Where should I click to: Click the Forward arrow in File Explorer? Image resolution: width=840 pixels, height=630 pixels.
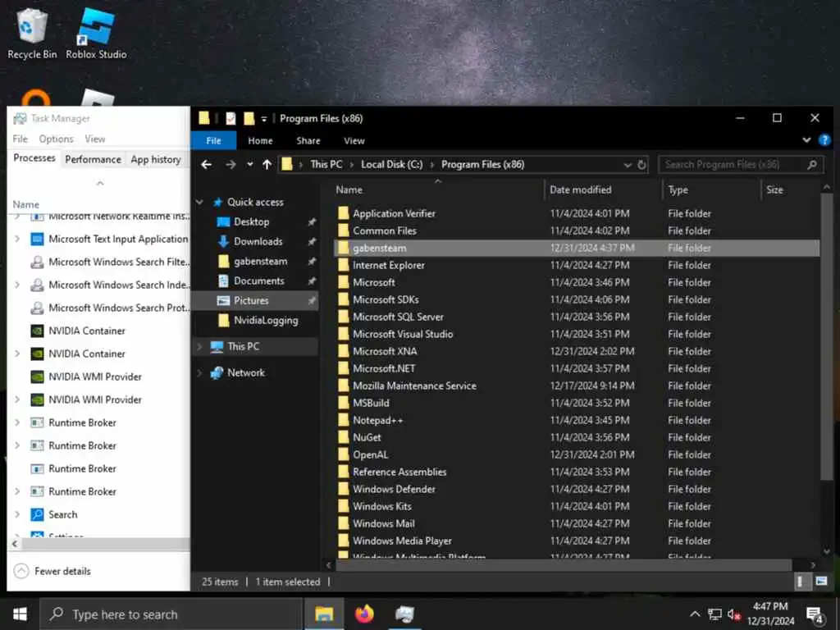point(231,164)
